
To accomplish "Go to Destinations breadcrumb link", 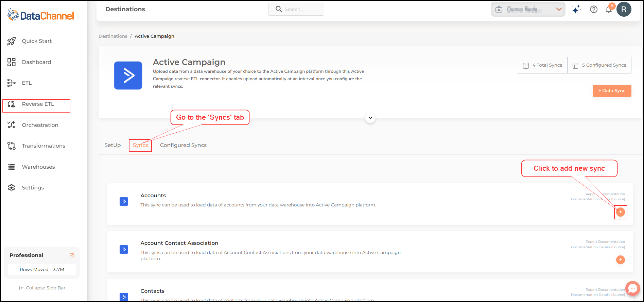I will pyautogui.click(x=113, y=36).
